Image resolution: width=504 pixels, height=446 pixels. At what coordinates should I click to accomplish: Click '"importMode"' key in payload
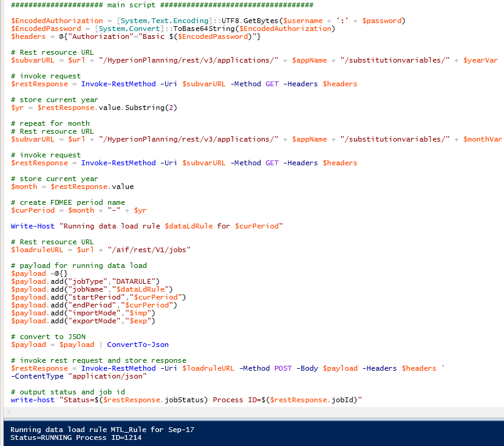coord(94,313)
